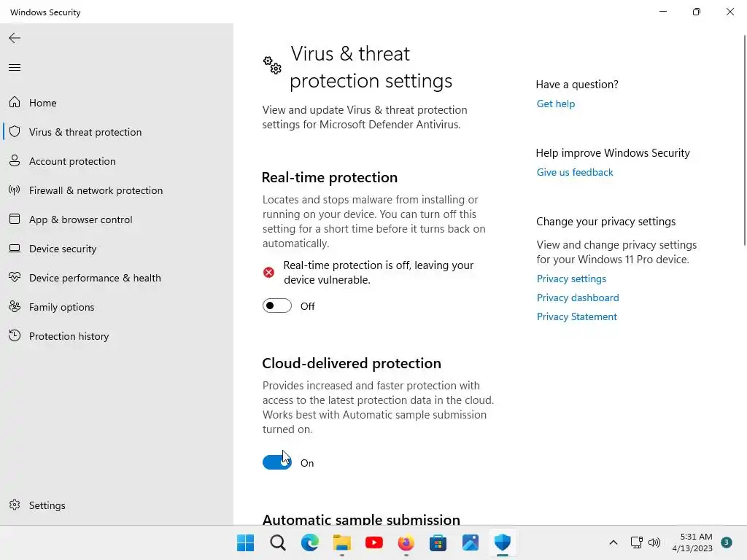The height and width of the screenshot is (560, 747).
Task: Open the hamburger navigation menu
Action: click(15, 68)
